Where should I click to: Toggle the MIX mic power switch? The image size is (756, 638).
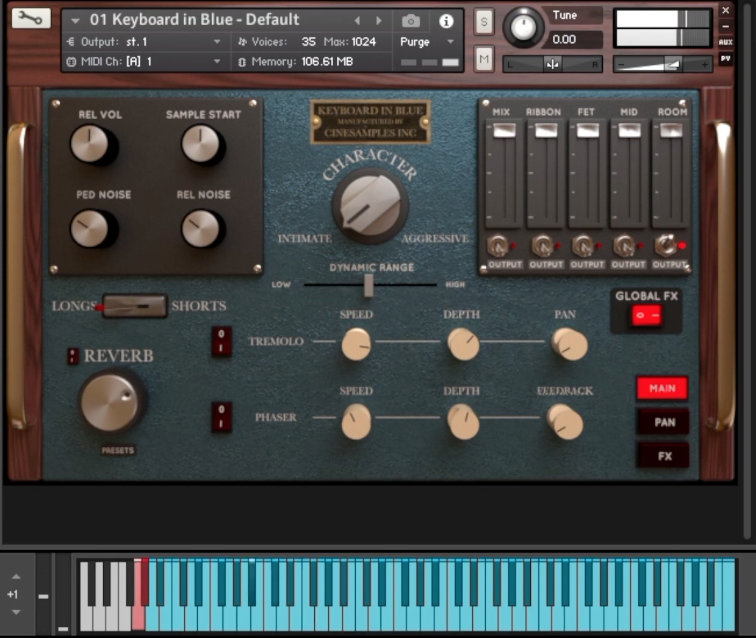click(498, 246)
